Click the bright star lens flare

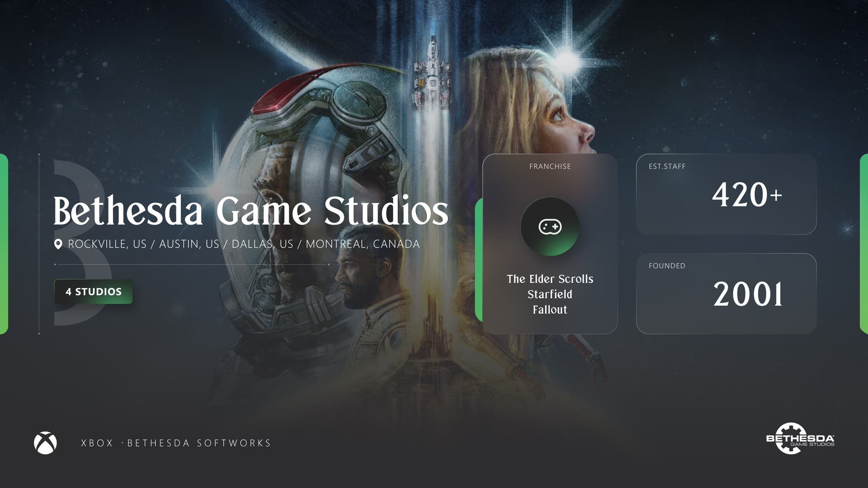coord(567,60)
